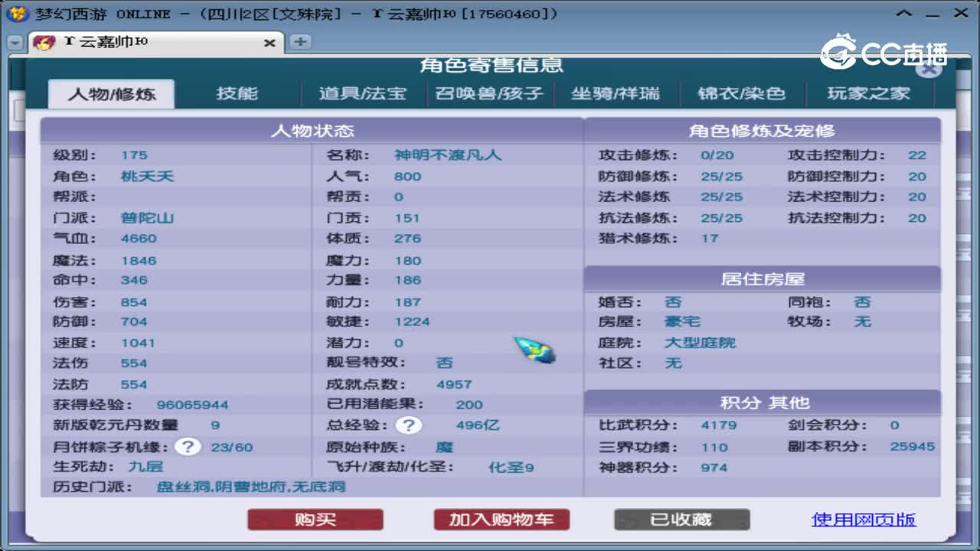Click the 积分 其他 section header
The width and height of the screenshot is (980, 551).
[x=763, y=403]
